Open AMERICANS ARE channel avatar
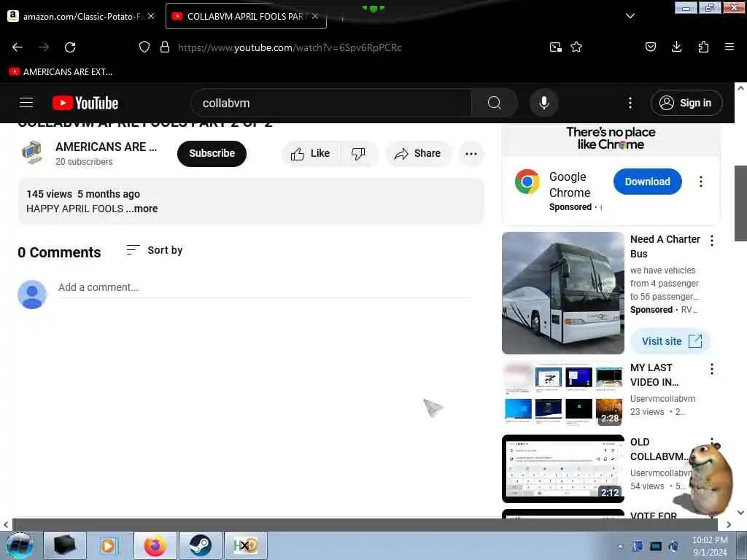Viewport: 747px width, 560px height. coord(32,152)
